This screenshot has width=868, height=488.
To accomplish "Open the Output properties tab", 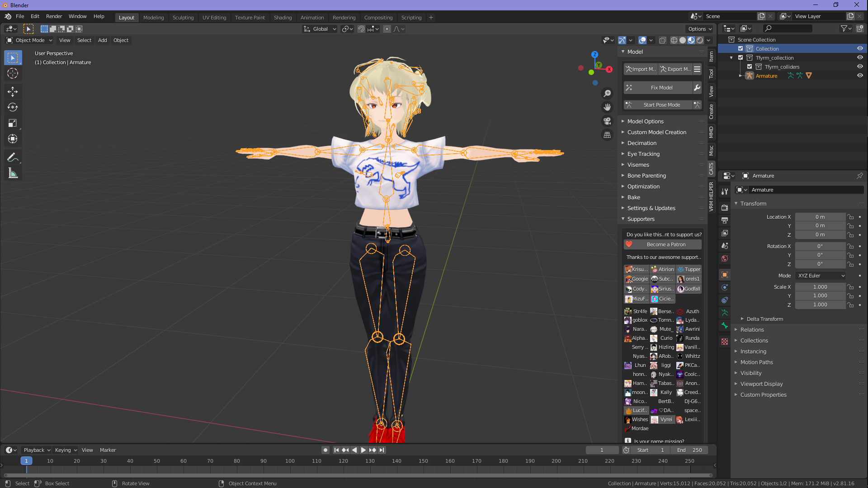I will pyautogui.click(x=725, y=221).
